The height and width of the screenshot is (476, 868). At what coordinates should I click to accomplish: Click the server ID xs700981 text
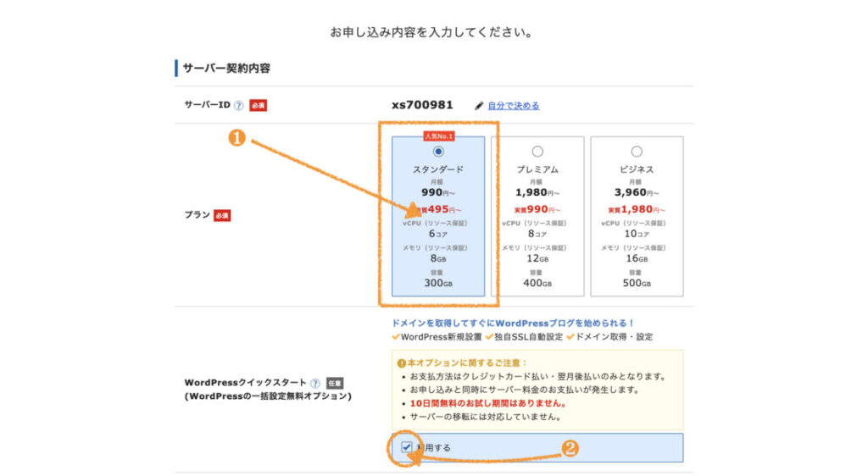point(422,105)
